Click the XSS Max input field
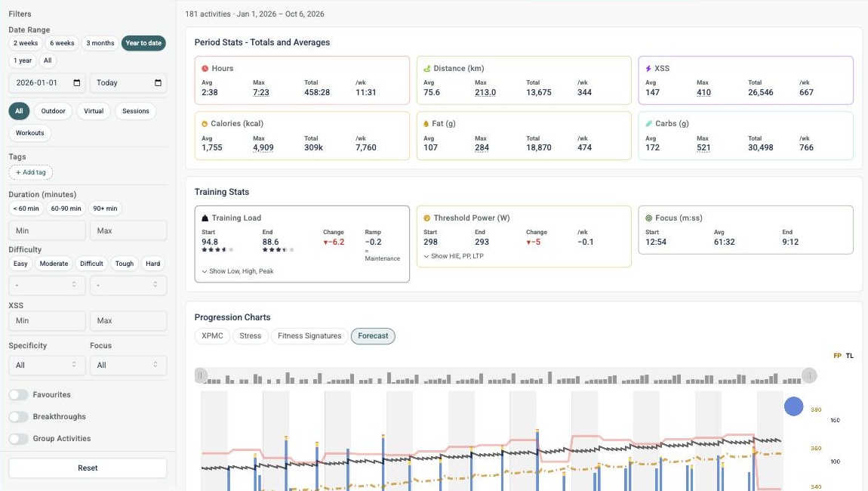 click(128, 321)
